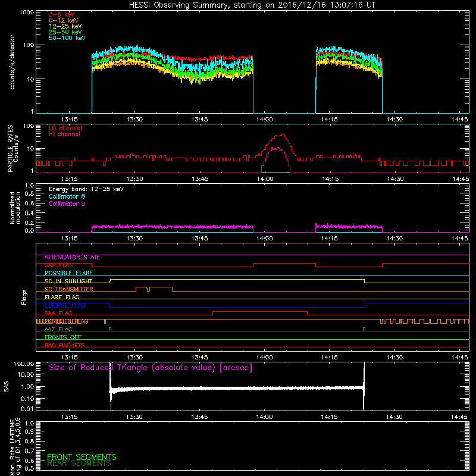476x476 pixels.
Task: Click the SC_TRANSMITTER flag label
Action: click(x=68, y=289)
